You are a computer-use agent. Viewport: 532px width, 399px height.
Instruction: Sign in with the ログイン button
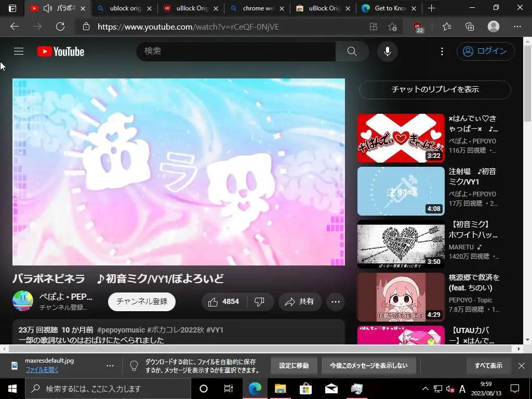click(486, 51)
